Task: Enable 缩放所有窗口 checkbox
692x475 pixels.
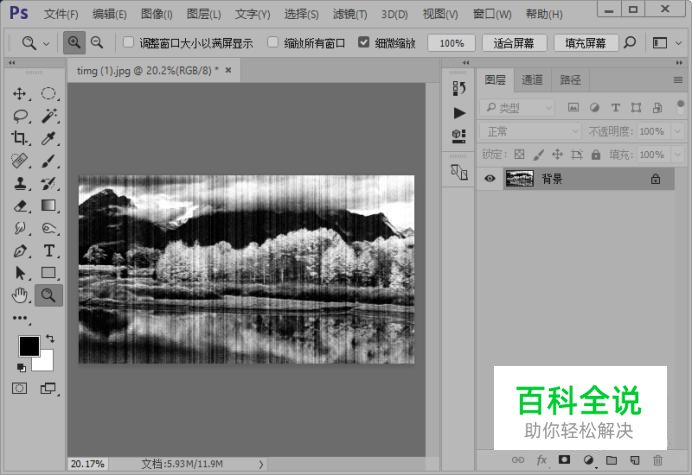Action: 273,42
